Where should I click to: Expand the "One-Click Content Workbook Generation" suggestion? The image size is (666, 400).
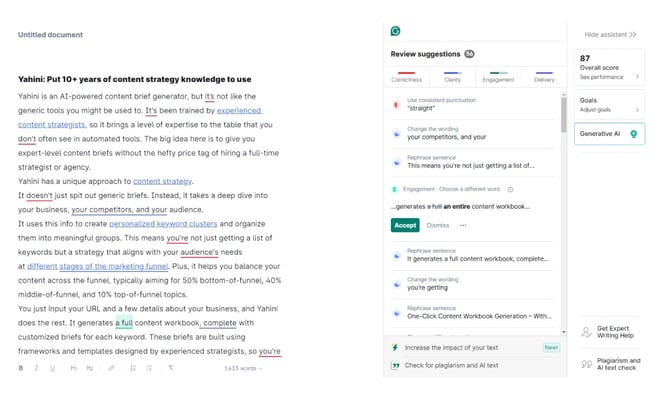(x=472, y=313)
